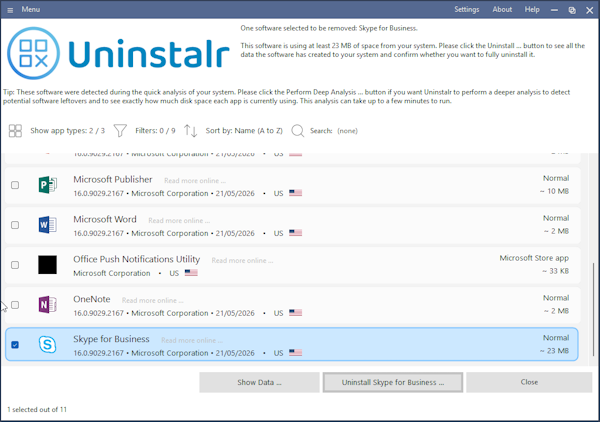Open Read more online for Skype for Business
The image size is (600, 422).
[192, 340]
